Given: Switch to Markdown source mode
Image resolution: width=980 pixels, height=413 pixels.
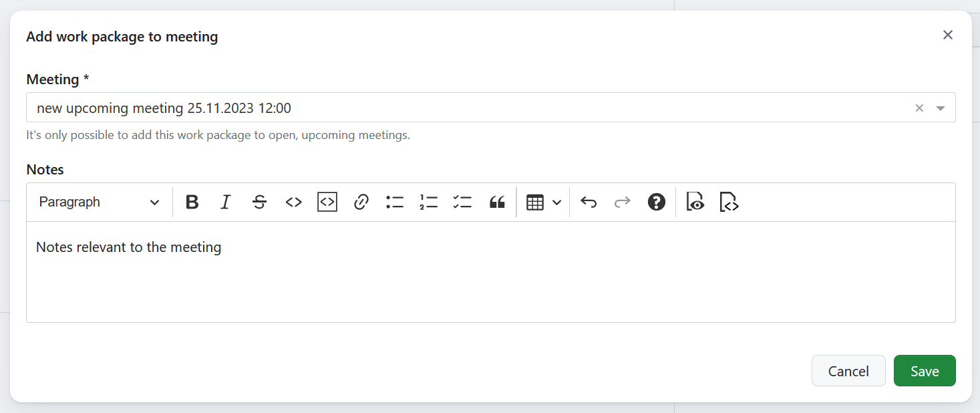Looking at the screenshot, I should (729, 202).
